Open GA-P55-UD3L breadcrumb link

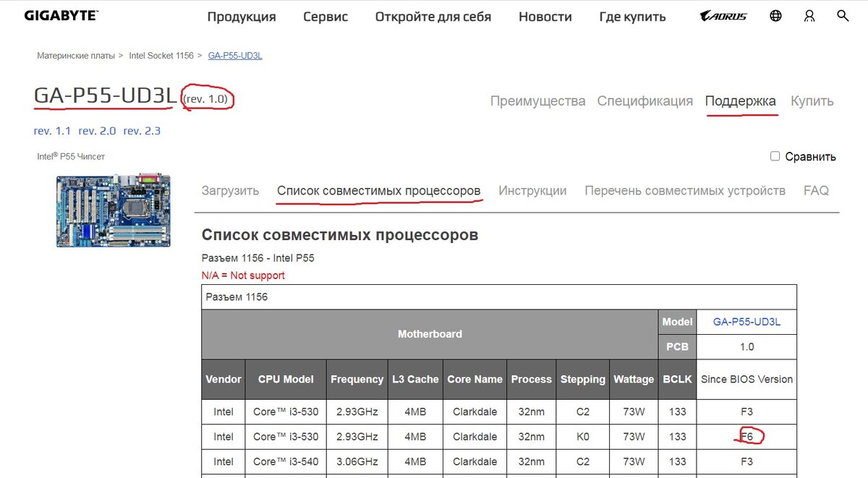pyautogui.click(x=235, y=56)
